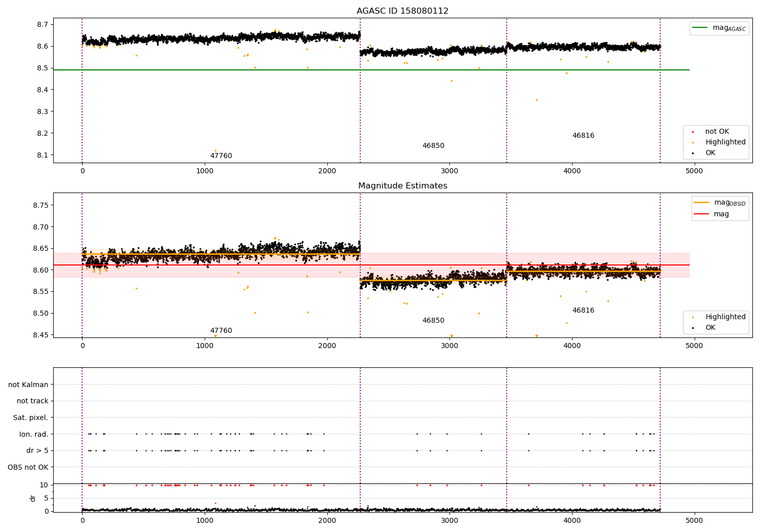Click the red mag line in Magnitude Estimates
This screenshot has width=760, height=532.
371,265
